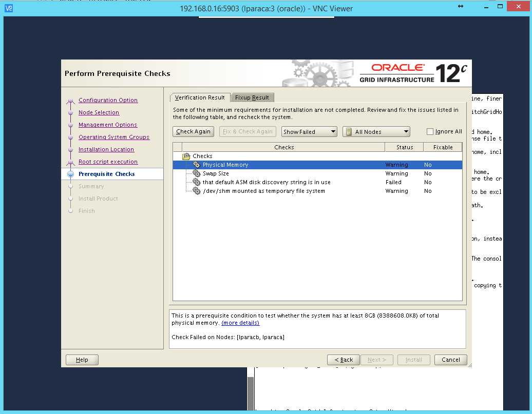532x414 pixels.
Task: Open the Help button
Action: coord(82,360)
